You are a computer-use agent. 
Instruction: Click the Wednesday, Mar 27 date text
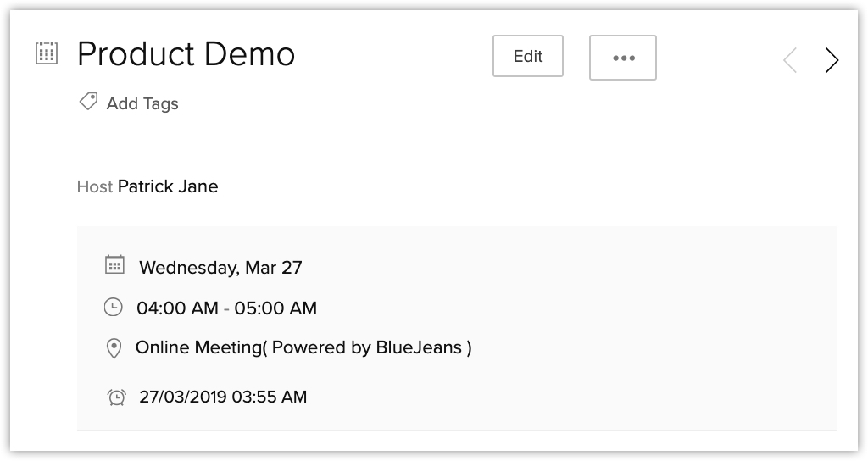[220, 268]
